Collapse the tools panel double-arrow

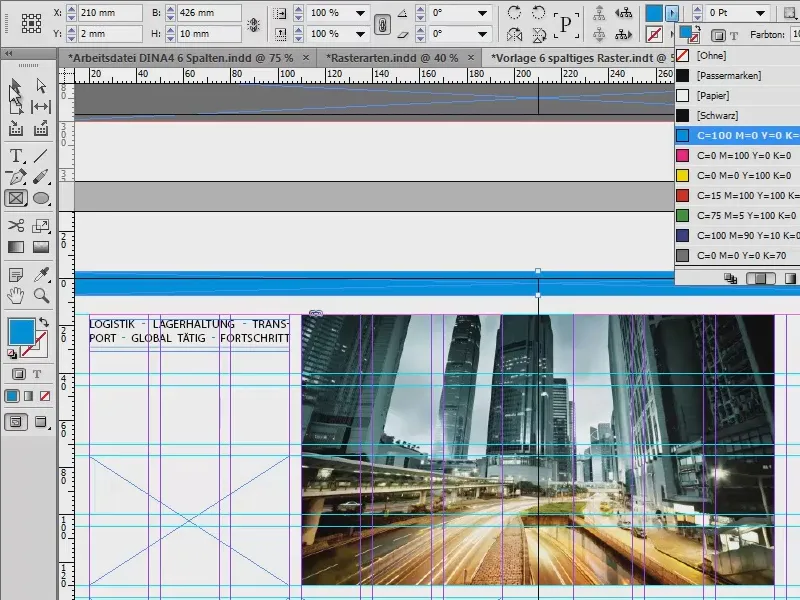click(9, 53)
